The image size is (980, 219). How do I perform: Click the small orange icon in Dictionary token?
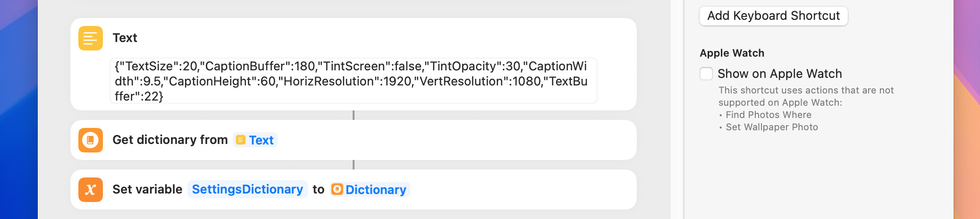pyautogui.click(x=337, y=189)
